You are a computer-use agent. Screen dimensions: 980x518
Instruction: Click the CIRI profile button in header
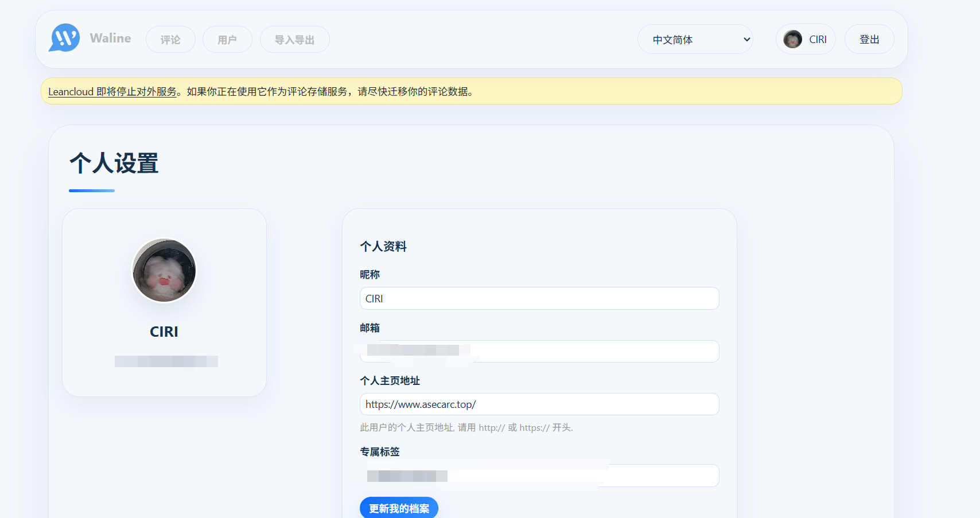[x=806, y=39]
